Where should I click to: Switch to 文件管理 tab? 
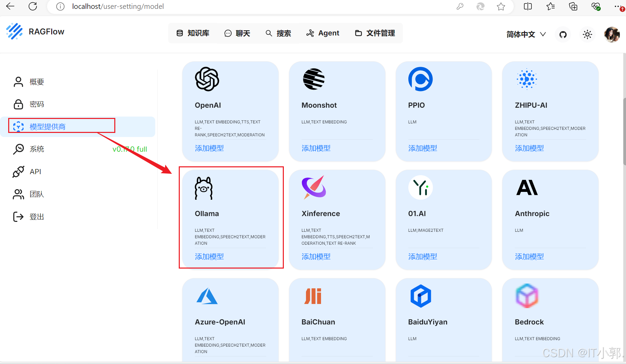[375, 33]
